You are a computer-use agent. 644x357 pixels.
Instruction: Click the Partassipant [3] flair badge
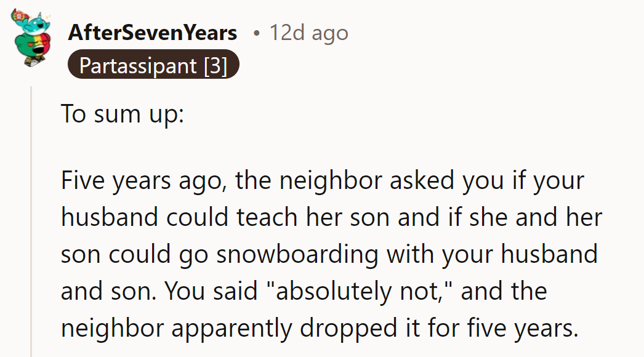point(153,65)
